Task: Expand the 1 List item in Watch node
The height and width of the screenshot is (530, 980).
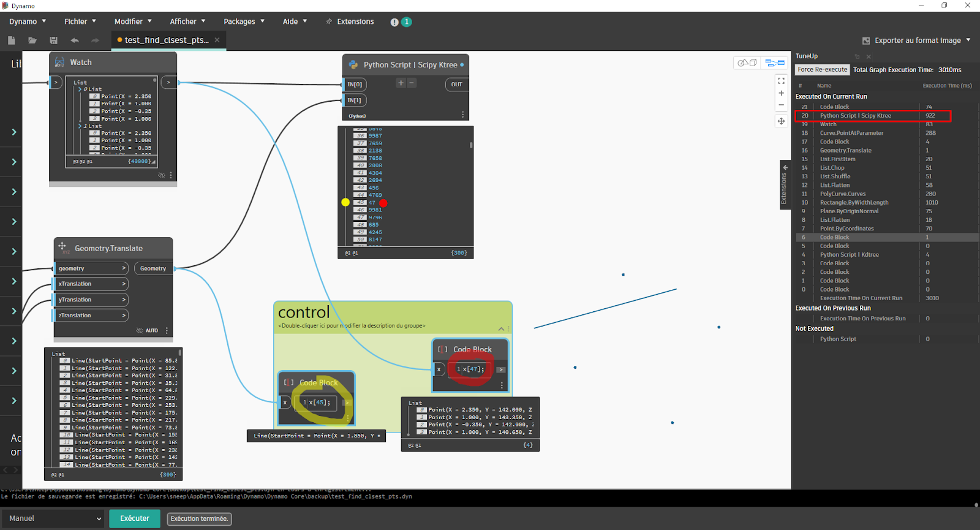Action: pos(80,126)
